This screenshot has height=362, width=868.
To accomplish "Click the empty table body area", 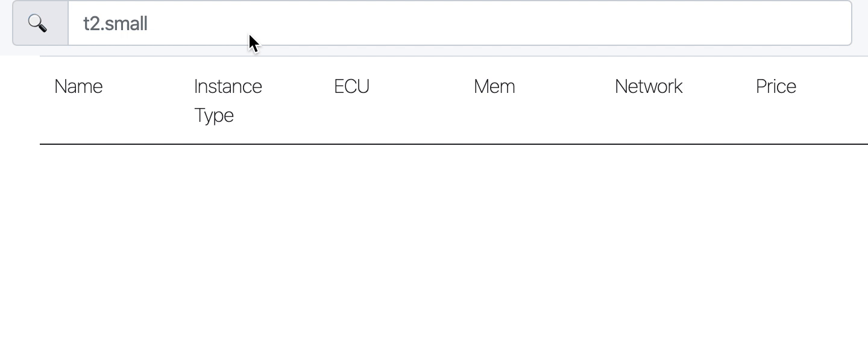I will pos(454,253).
